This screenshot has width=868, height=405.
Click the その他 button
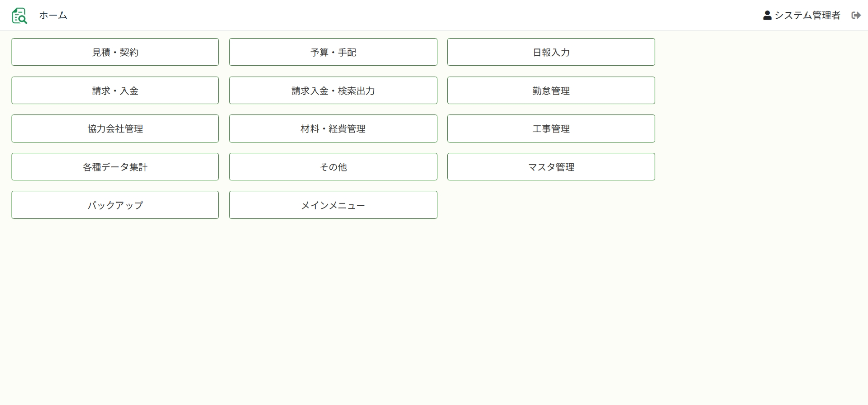(x=333, y=167)
